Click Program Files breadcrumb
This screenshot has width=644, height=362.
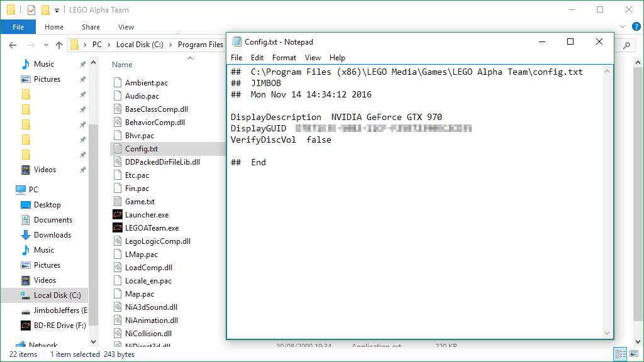pos(201,45)
